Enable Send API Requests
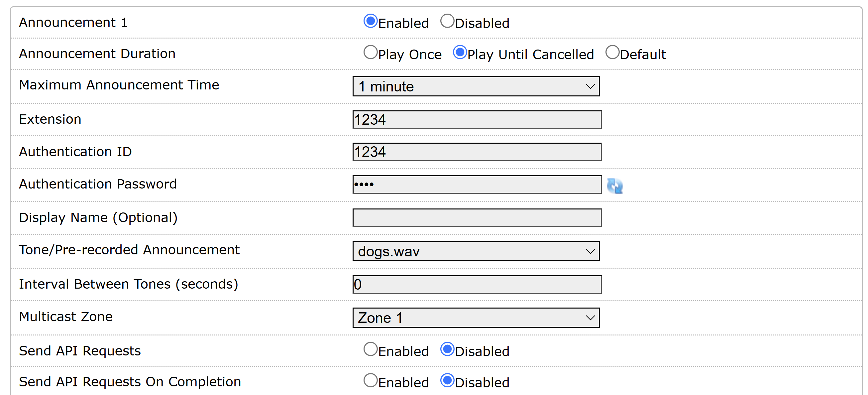The width and height of the screenshot is (868, 395). coord(370,349)
